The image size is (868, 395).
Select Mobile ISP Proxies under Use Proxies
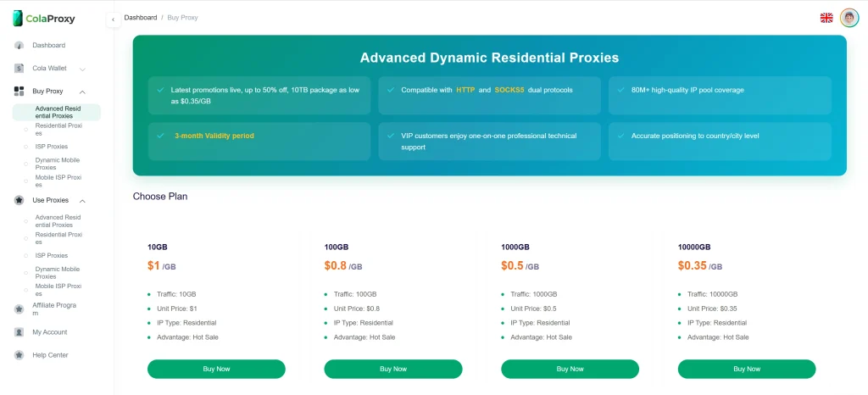57,290
